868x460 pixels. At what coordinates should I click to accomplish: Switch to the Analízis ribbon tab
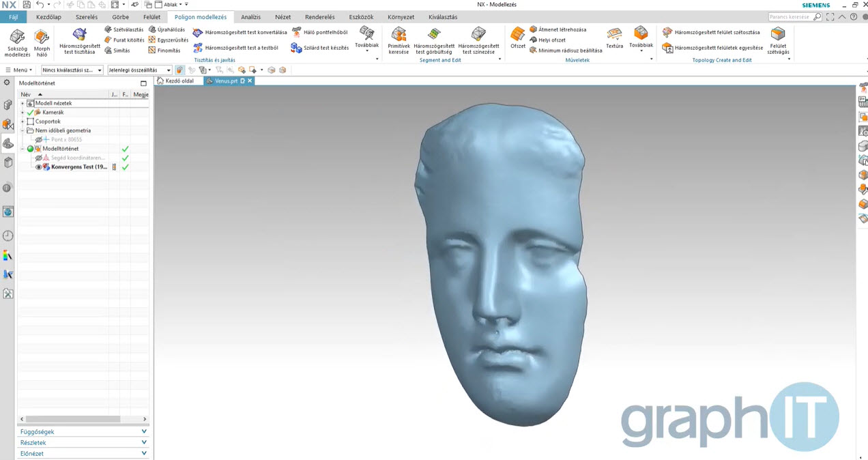pyautogui.click(x=250, y=17)
